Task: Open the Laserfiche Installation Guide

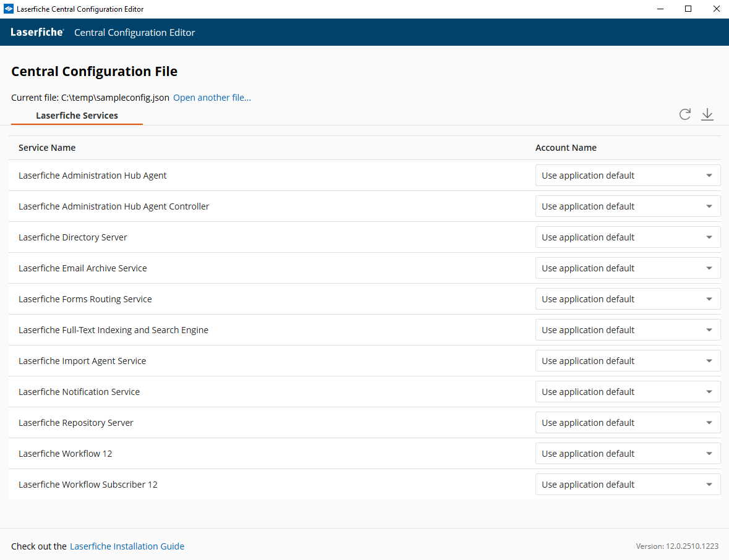Action: click(127, 546)
